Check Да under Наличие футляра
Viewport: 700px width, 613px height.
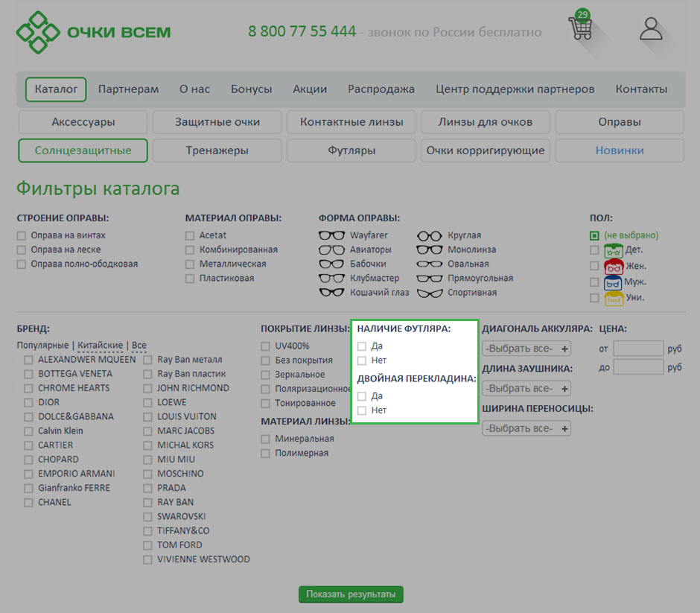click(362, 346)
